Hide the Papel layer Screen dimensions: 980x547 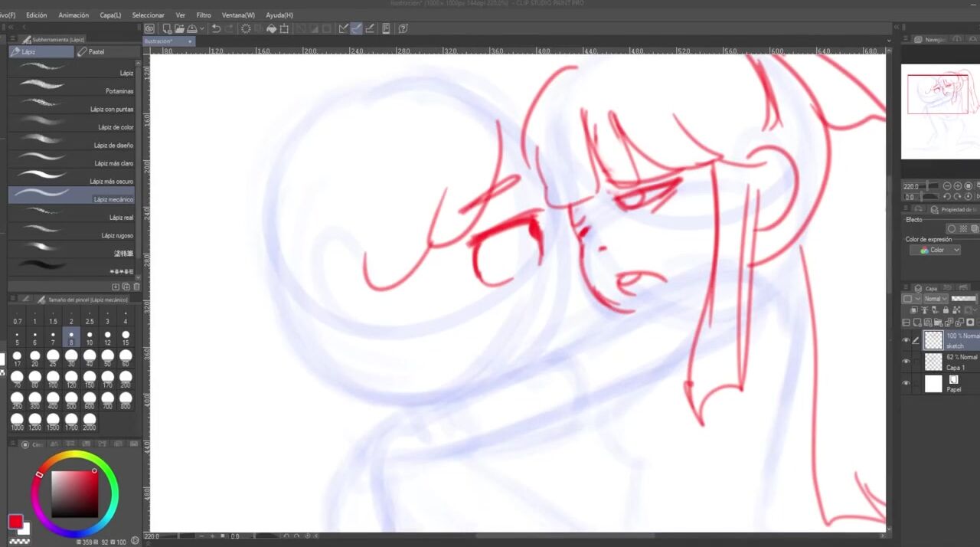906,383
